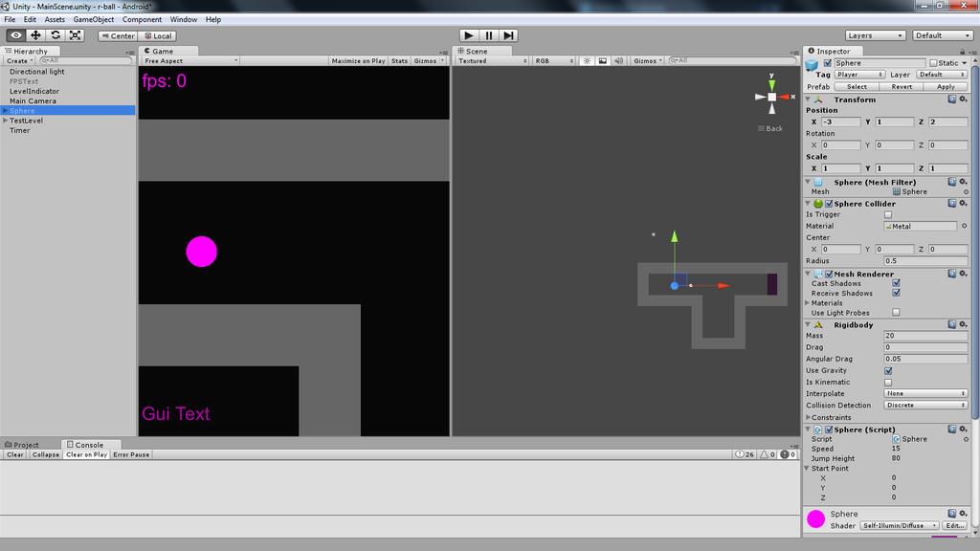The height and width of the screenshot is (551, 980).
Task: Select the Hand (view) tool
Action: pyautogui.click(x=15, y=35)
